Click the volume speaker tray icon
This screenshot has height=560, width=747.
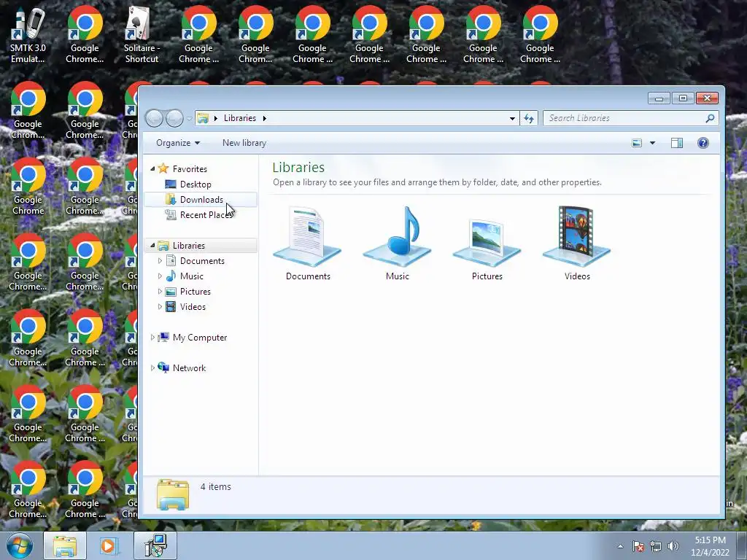click(x=673, y=546)
